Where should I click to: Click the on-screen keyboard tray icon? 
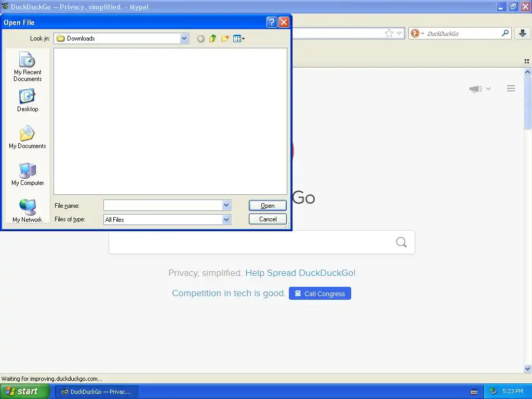(474, 392)
